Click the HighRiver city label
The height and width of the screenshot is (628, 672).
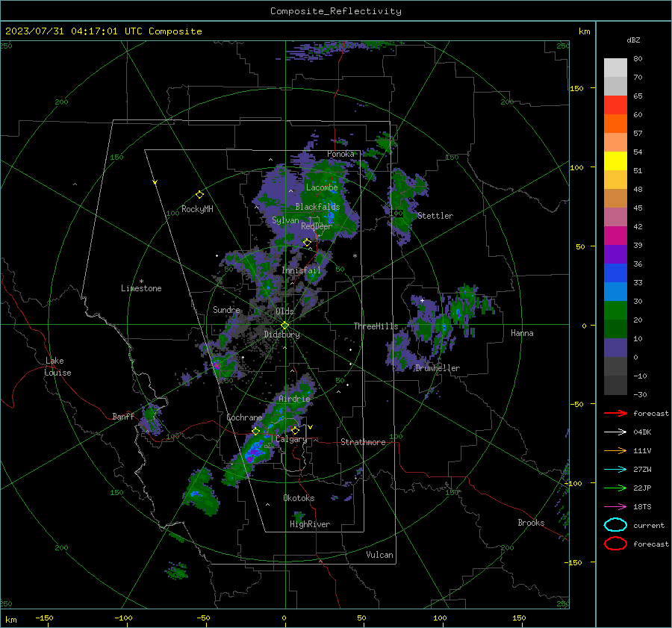[x=310, y=524]
